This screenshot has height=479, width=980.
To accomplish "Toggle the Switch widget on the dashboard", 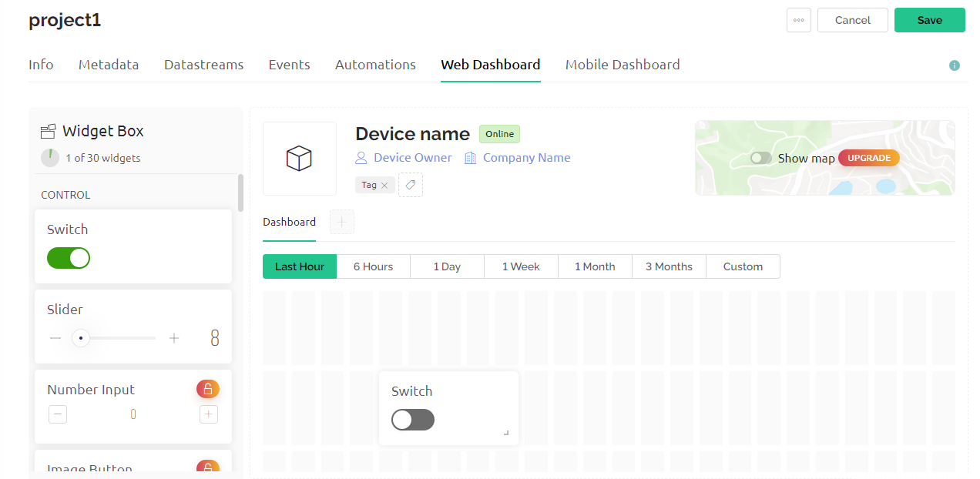I will click(x=413, y=420).
